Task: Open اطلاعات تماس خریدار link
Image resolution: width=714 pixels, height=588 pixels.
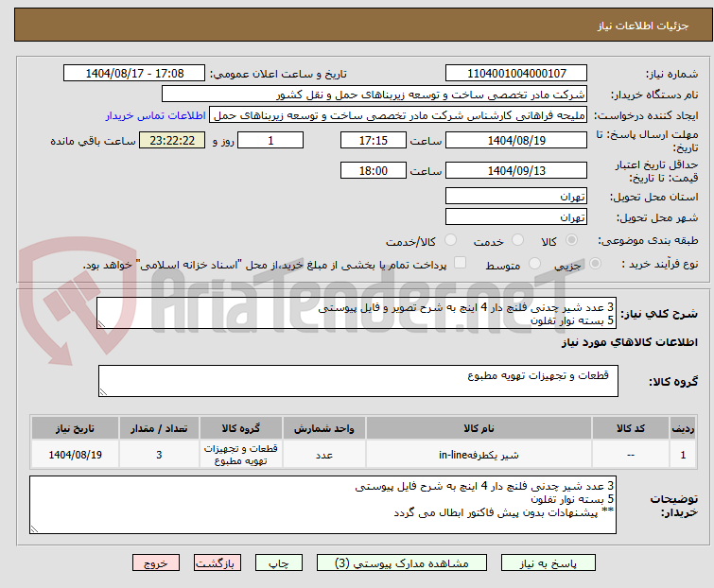Action: pyautogui.click(x=156, y=115)
